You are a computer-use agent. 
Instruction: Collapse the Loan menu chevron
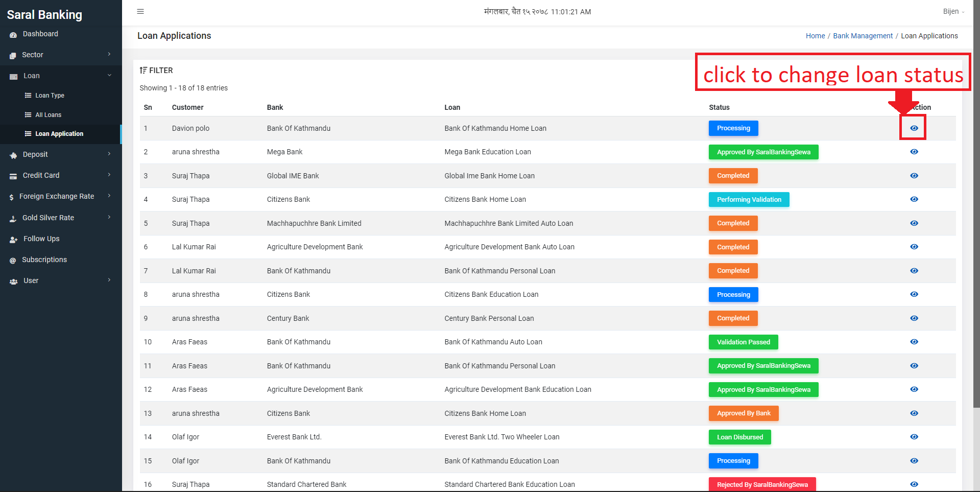109,75
